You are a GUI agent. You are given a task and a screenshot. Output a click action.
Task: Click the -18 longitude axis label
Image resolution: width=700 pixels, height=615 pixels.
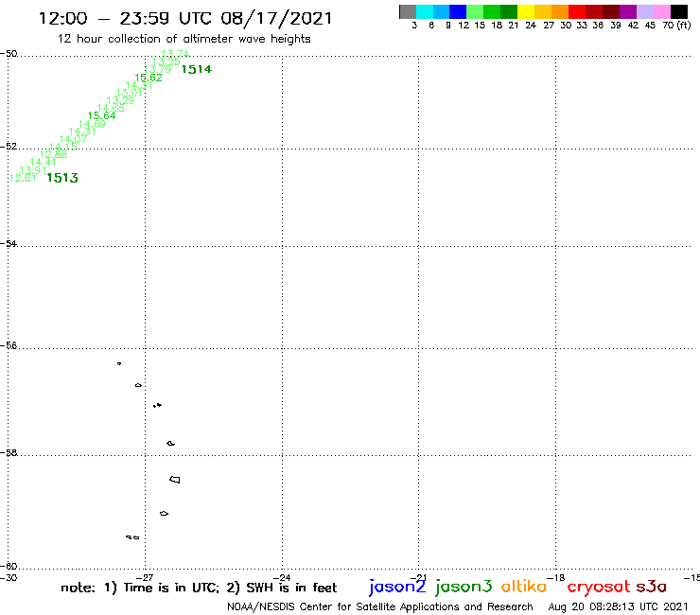tap(556, 577)
